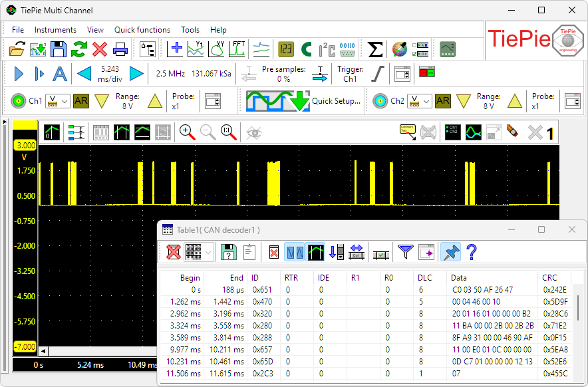The height and width of the screenshot is (387, 588).
Task: Click the blue question mark help icon
Action: coord(472,252)
